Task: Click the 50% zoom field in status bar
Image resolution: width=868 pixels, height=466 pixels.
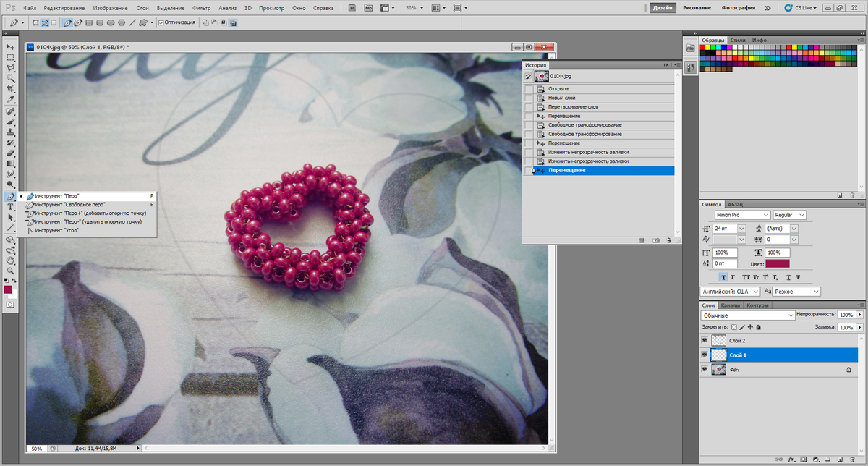Action: (x=36, y=449)
